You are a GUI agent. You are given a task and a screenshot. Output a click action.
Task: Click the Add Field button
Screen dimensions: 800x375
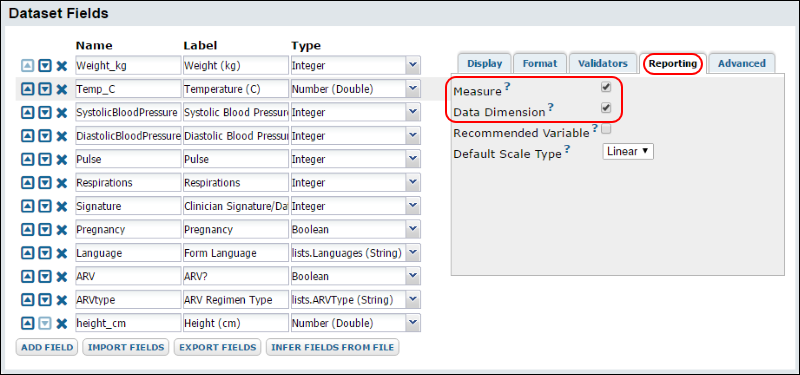point(47,347)
